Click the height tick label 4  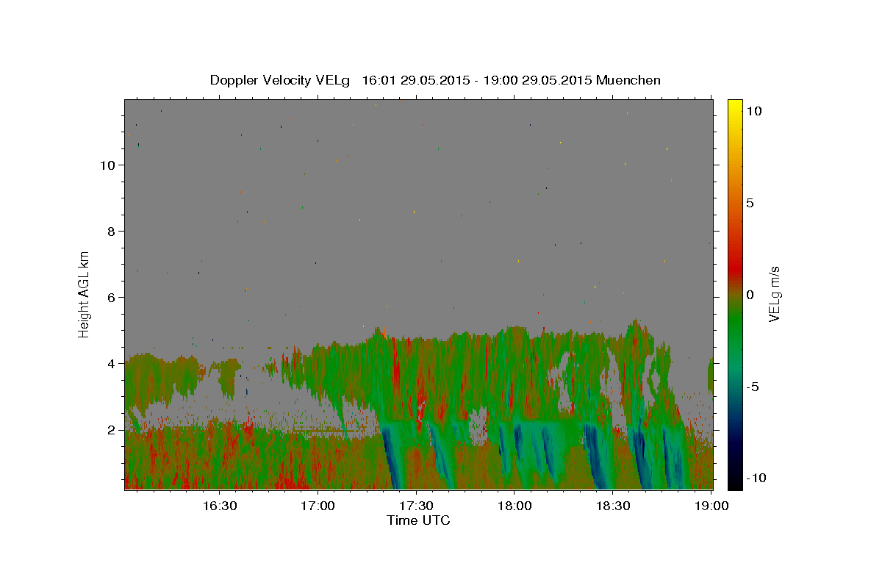111,364
